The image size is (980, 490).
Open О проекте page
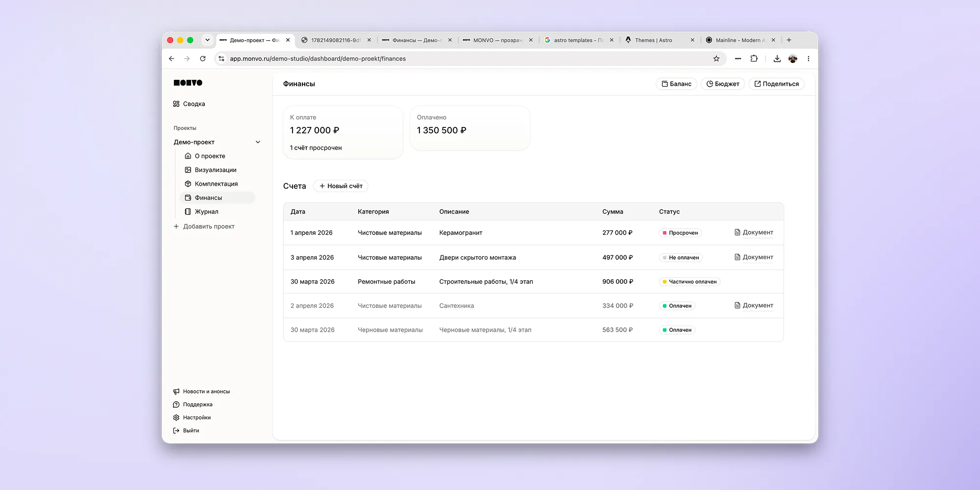(205, 156)
